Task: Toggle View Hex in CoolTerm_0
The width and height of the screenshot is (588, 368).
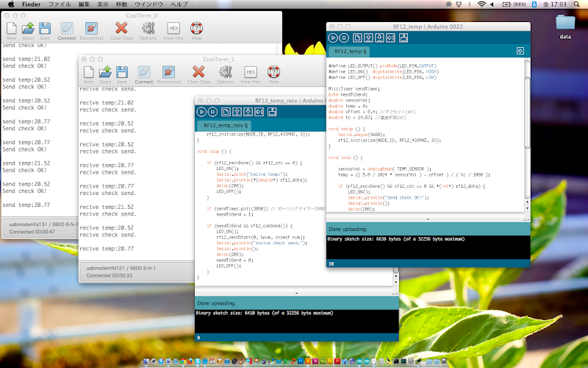Action: click(173, 29)
